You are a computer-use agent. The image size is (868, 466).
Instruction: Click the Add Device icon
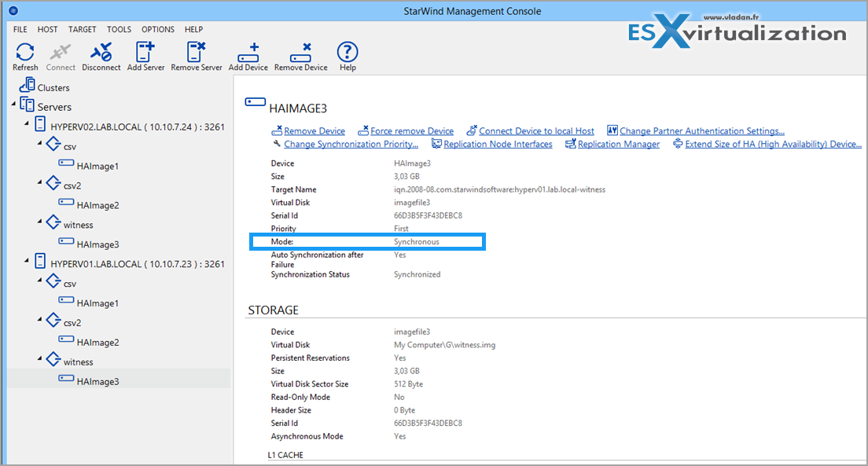[248, 53]
